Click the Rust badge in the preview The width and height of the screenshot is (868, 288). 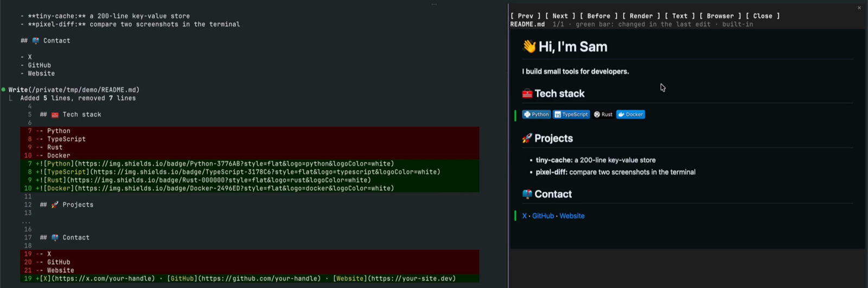603,115
